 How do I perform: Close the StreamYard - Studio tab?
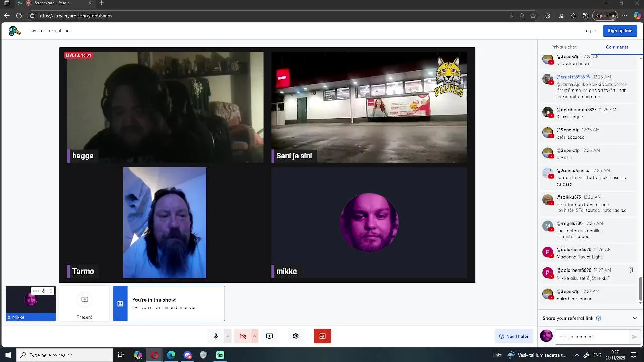coord(91,3)
